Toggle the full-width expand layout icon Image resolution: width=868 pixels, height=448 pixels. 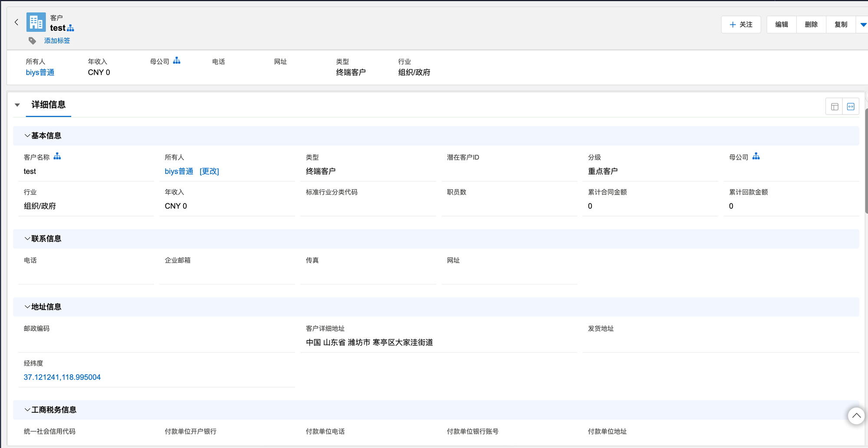(851, 107)
